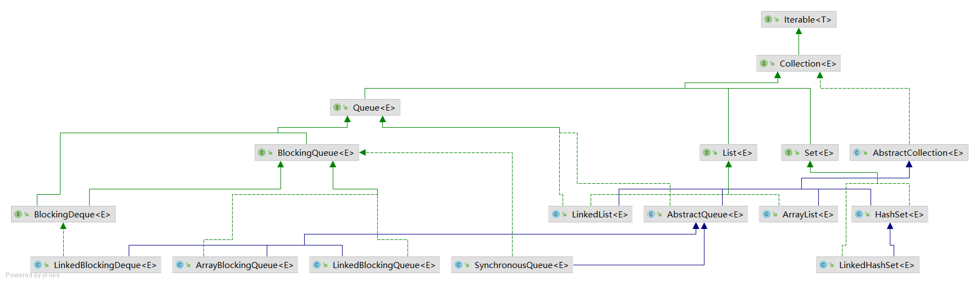This screenshot has height=284, width=980.
Task: Click the green interface icon on Queue<E>
Action: coord(337,107)
